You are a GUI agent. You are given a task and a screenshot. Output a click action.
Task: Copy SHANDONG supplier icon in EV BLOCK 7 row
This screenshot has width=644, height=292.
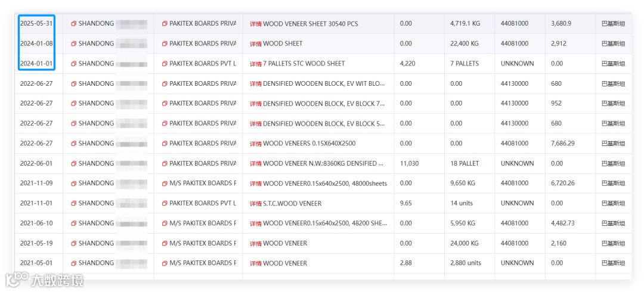[x=74, y=104]
